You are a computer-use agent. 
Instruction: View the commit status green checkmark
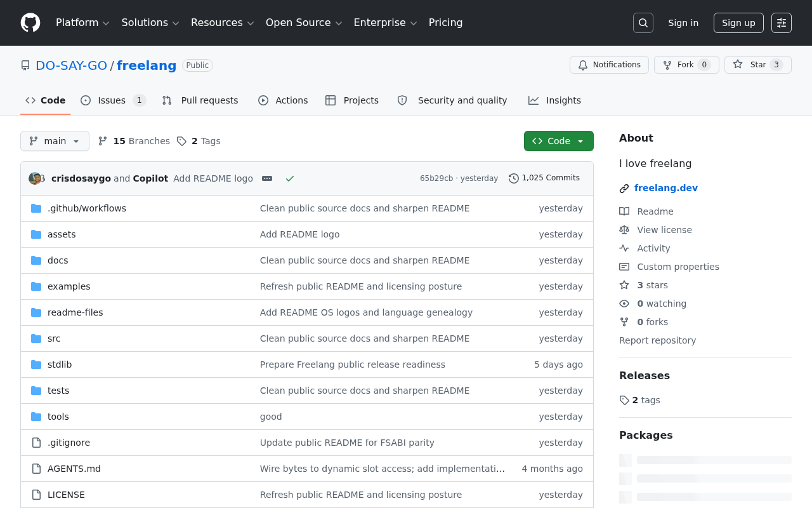(290, 178)
